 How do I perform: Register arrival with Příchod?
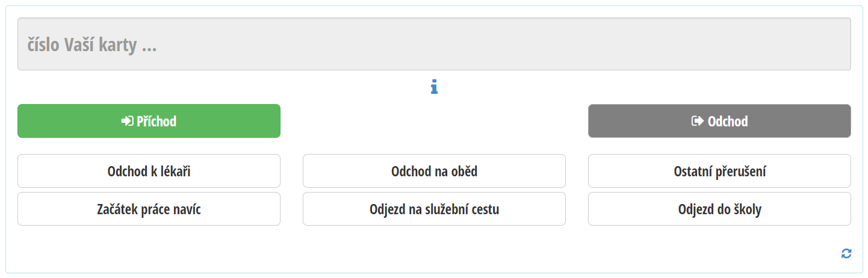pos(149,122)
